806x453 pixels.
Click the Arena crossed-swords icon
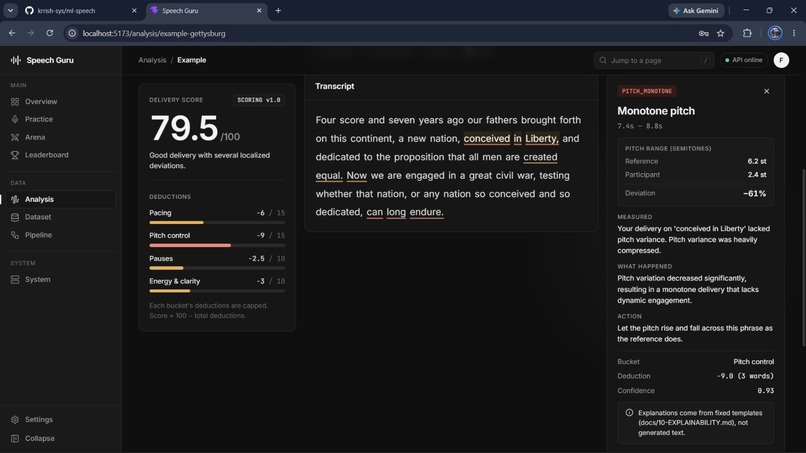tap(15, 137)
